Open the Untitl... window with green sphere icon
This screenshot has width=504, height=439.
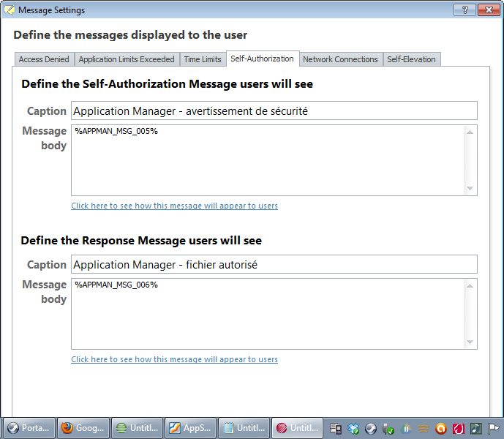(x=137, y=428)
